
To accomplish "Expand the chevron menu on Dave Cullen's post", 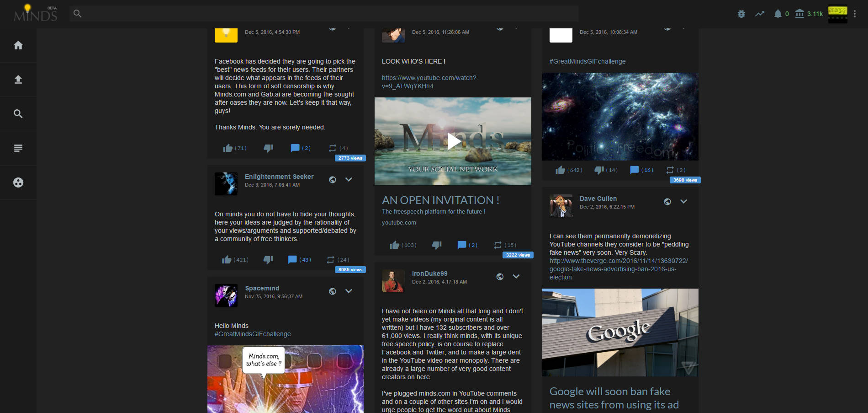I will pyautogui.click(x=683, y=202).
